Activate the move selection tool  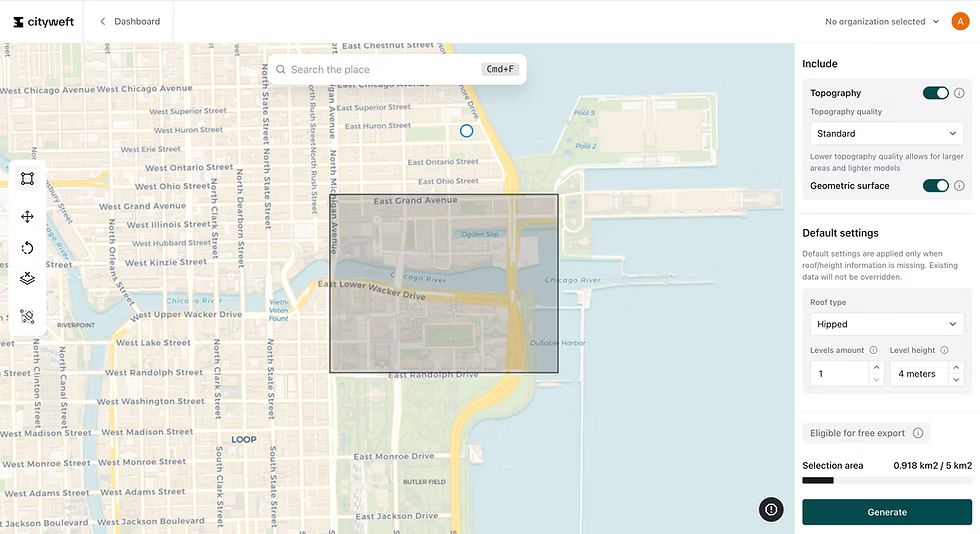(27, 216)
